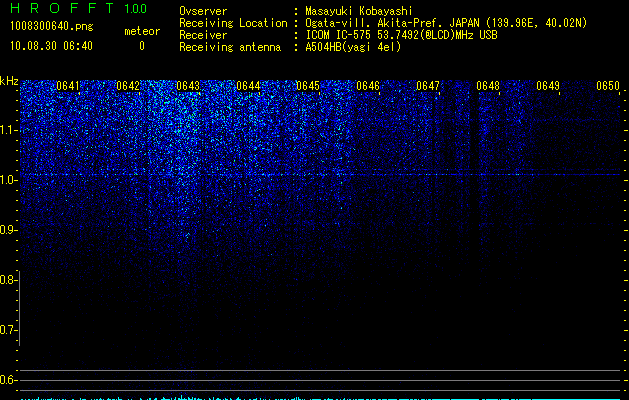Click the Ogata-vill. Akita-Pref. JAPAN location text

446,23
